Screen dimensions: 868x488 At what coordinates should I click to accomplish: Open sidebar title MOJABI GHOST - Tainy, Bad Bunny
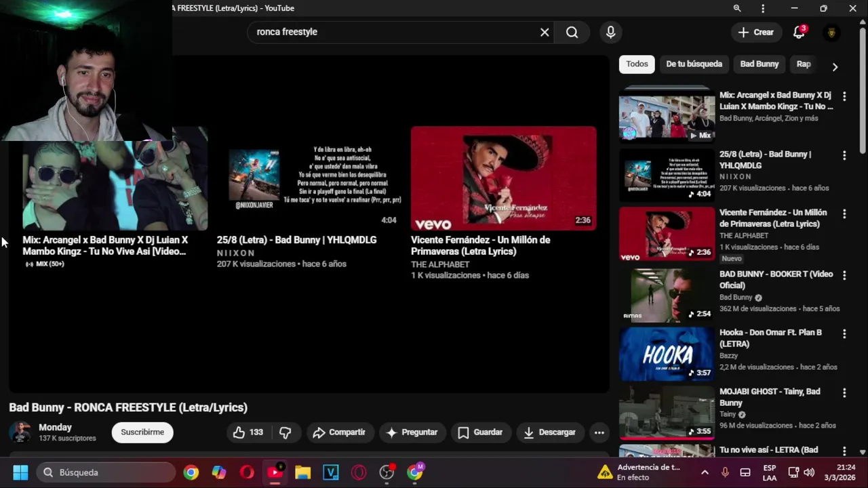click(770, 397)
